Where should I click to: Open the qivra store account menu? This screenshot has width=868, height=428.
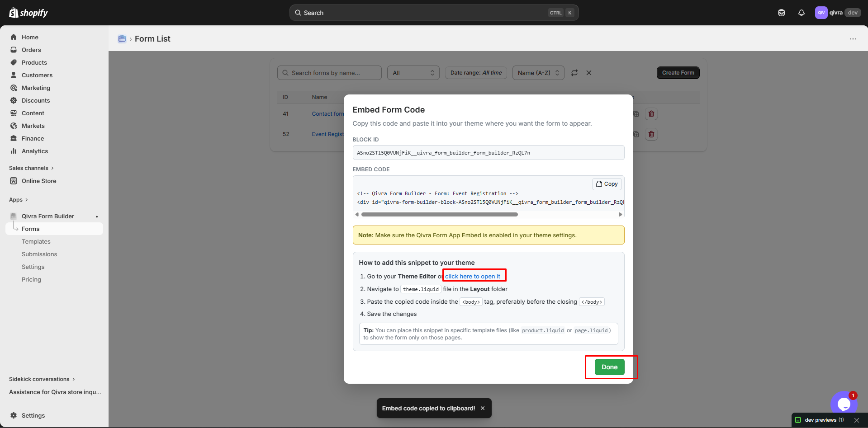pos(838,13)
